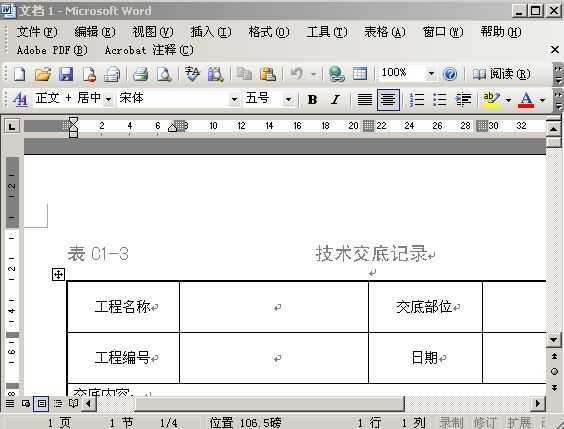Apply bulleted list formatting

pyautogui.click(x=440, y=99)
